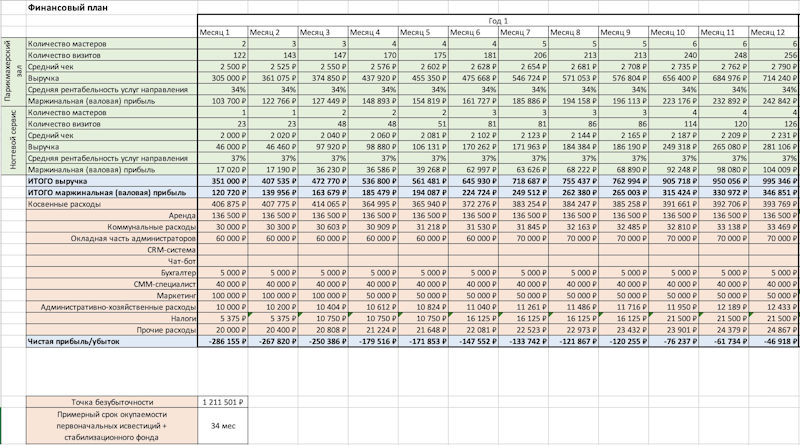Select net loss '-147 552 ₽' in Месяц 6
Viewport: 800px width, 445px height.
click(x=473, y=341)
